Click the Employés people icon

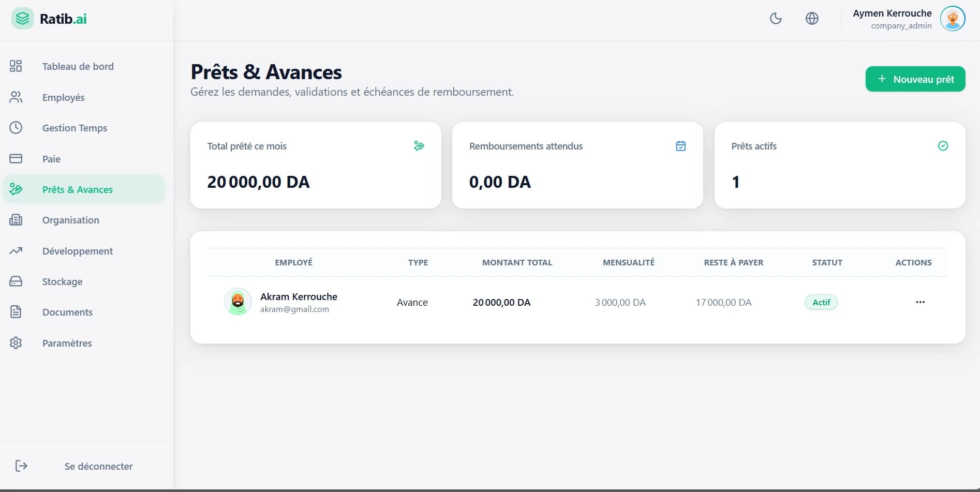tap(16, 97)
